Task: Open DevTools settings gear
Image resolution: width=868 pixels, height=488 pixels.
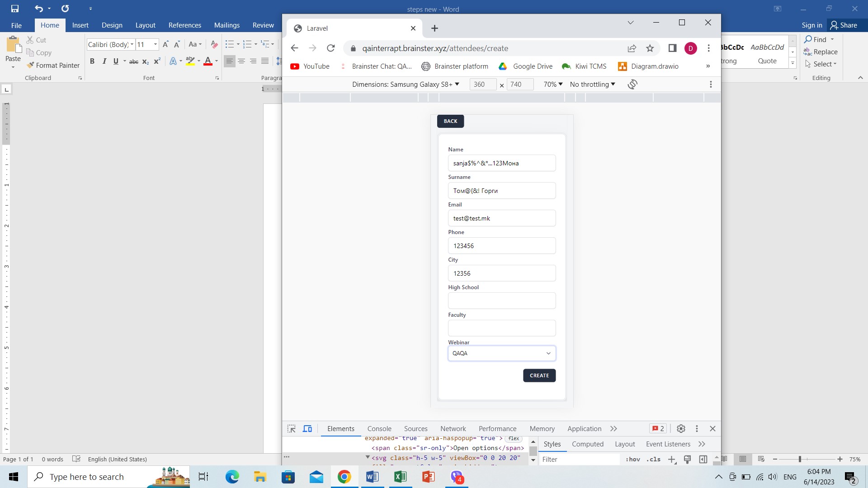Action: (x=681, y=429)
